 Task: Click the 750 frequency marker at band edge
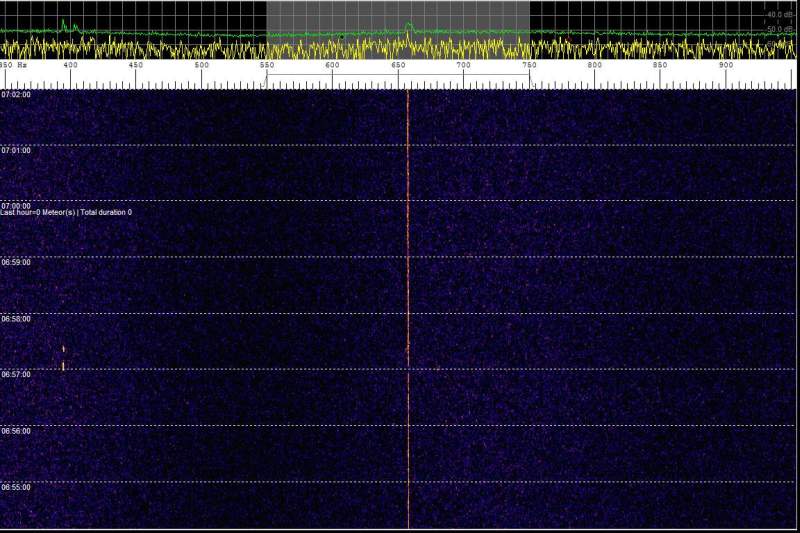pos(530,66)
